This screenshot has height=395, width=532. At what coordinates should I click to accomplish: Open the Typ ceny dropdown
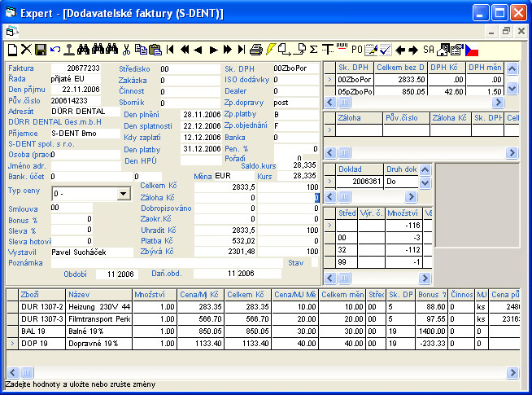(x=123, y=194)
